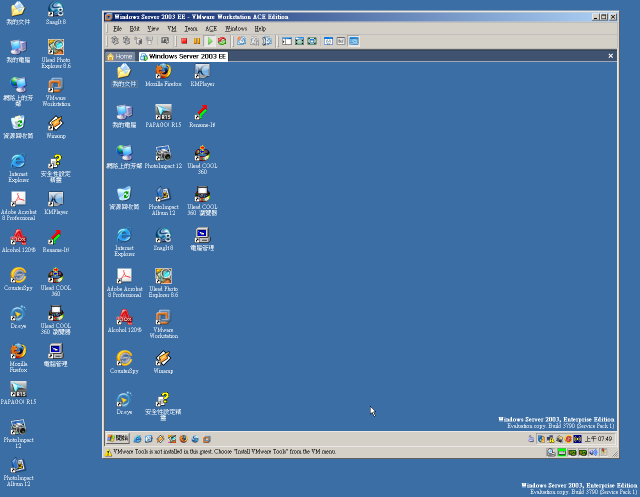This screenshot has width=640, height=497.
Task: Select Rename-It! icon on guest desktop
Action: click(202, 116)
